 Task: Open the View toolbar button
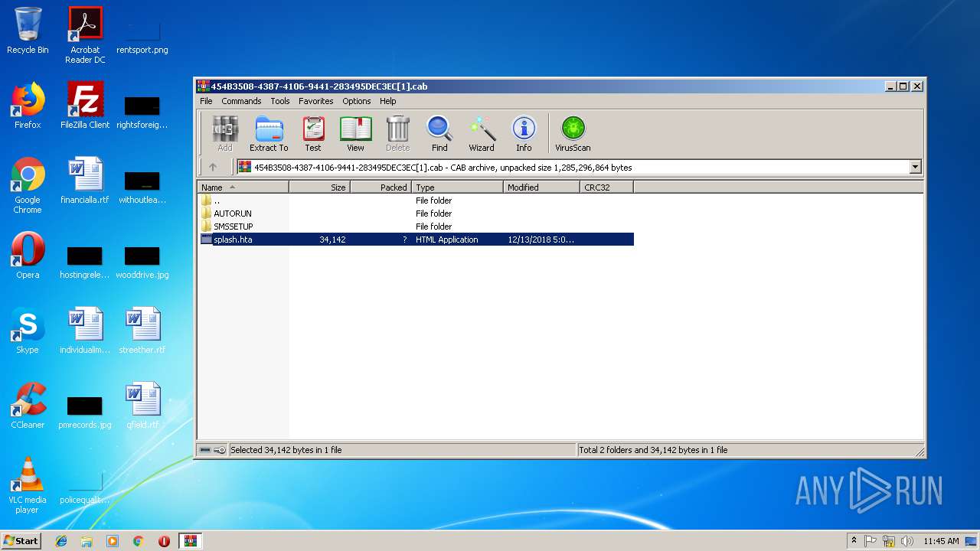pyautogui.click(x=356, y=134)
